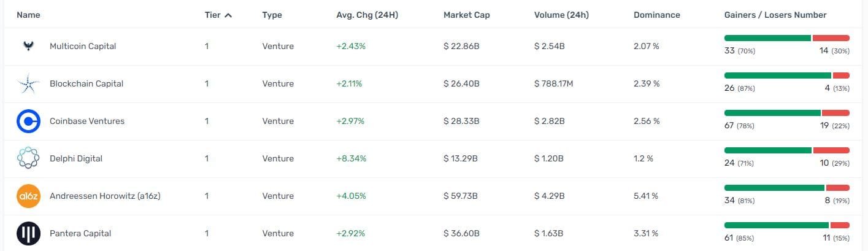
Task: Sort by Avg. Chg (24H) column
Action: click(x=367, y=15)
